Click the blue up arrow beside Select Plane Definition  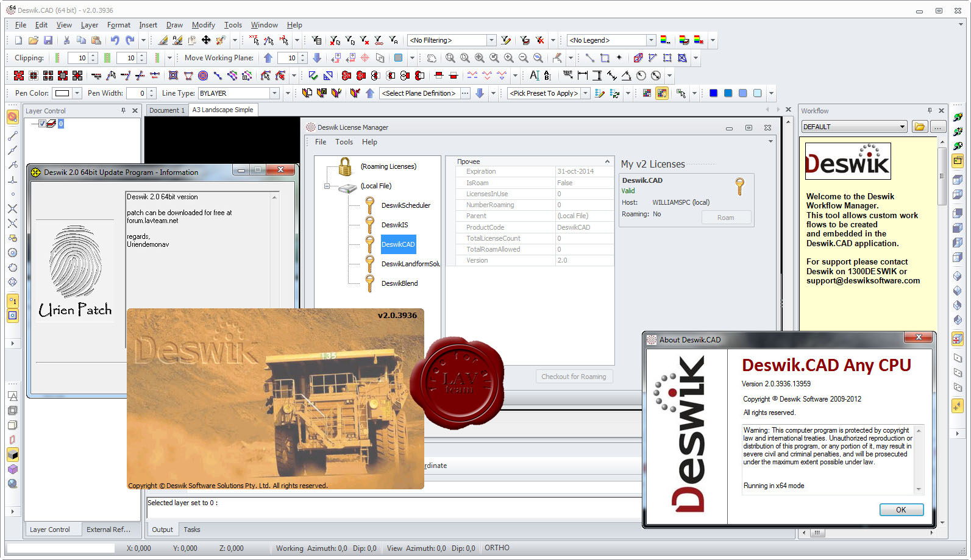click(370, 93)
